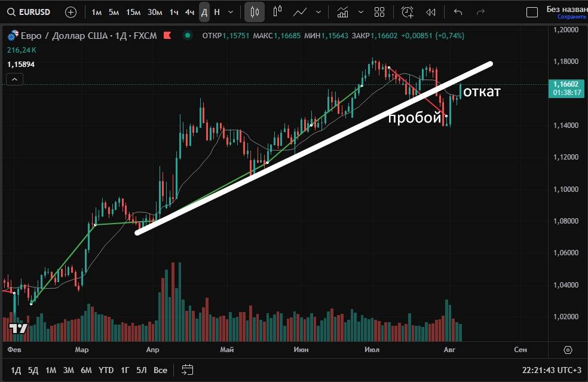
Task: Collapse the indicator legend chevron
Action: (x=15, y=79)
